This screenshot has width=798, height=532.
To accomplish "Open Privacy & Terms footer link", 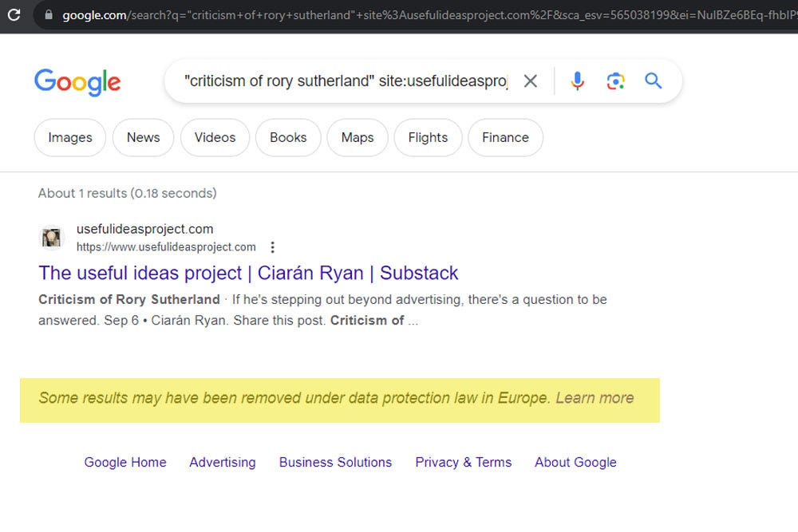I will click(x=463, y=463).
